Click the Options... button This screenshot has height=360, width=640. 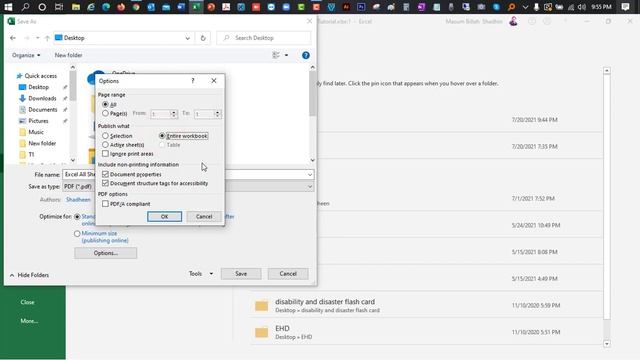106,253
